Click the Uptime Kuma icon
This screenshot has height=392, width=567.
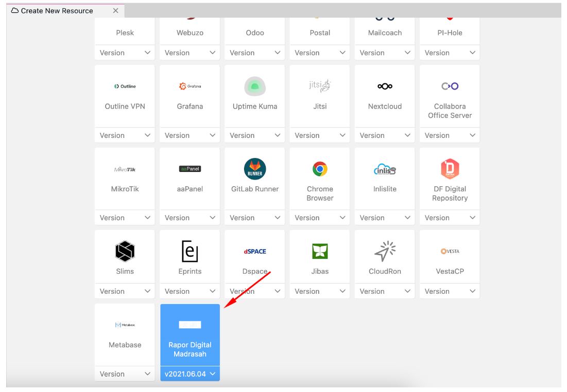254,85
